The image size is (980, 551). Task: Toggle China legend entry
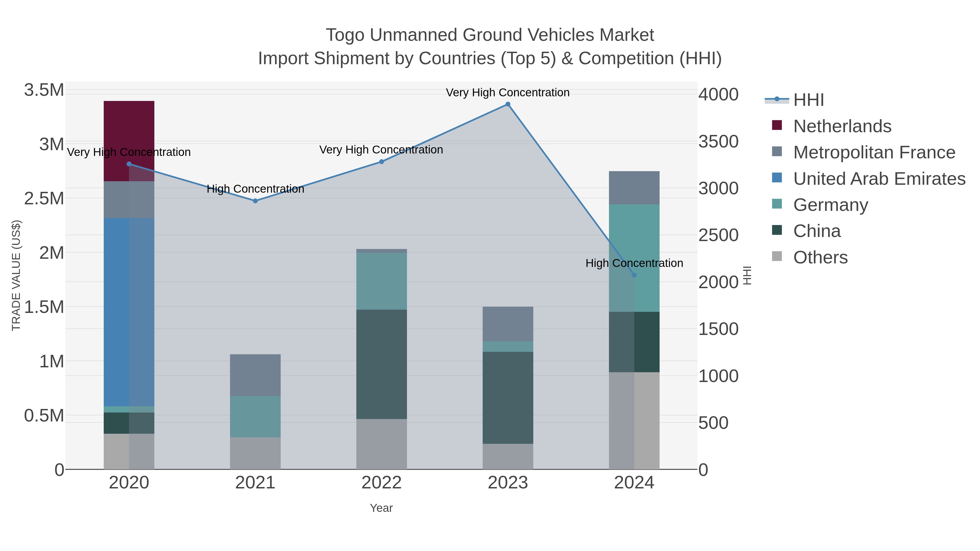(x=806, y=231)
